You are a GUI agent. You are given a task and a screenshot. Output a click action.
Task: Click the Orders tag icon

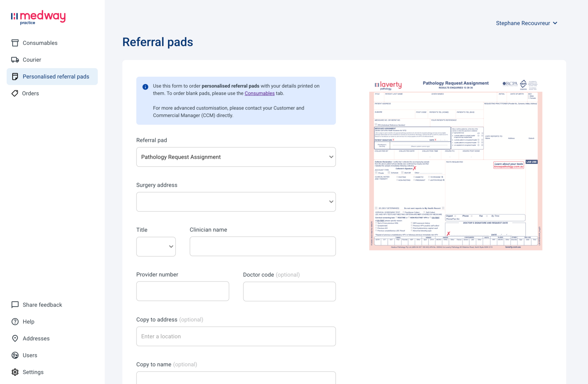pos(15,93)
